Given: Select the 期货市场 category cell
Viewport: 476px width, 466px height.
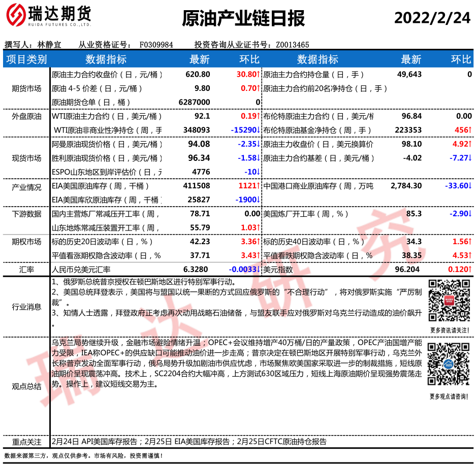Looking at the screenshot, I should coord(26,88).
